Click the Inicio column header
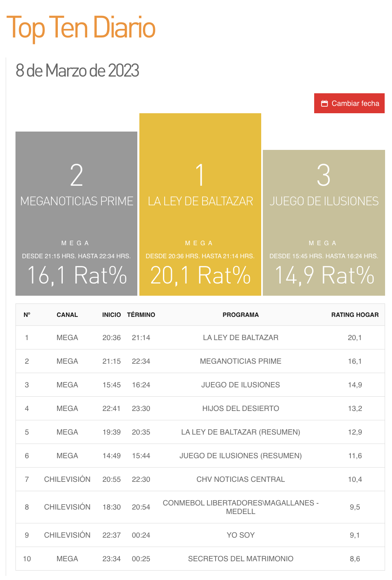Image resolution: width=392 pixels, height=580 pixels. click(111, 315)
